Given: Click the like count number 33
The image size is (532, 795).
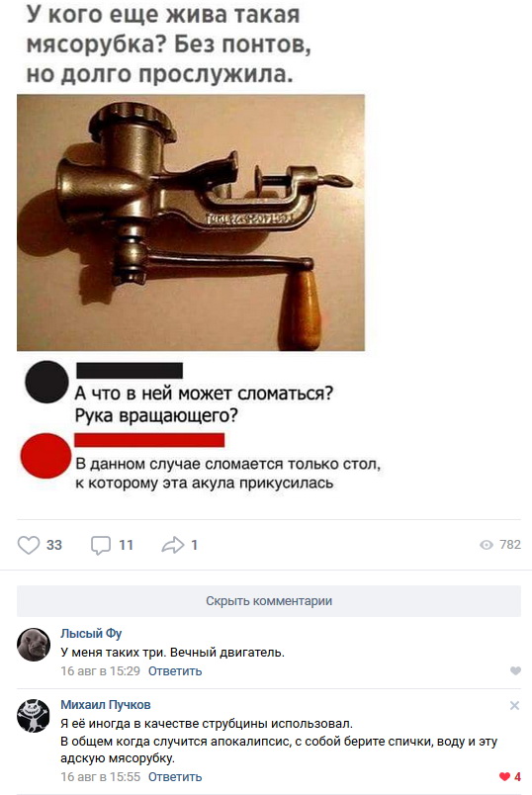Looking at the screenshot, I should 54,545.
